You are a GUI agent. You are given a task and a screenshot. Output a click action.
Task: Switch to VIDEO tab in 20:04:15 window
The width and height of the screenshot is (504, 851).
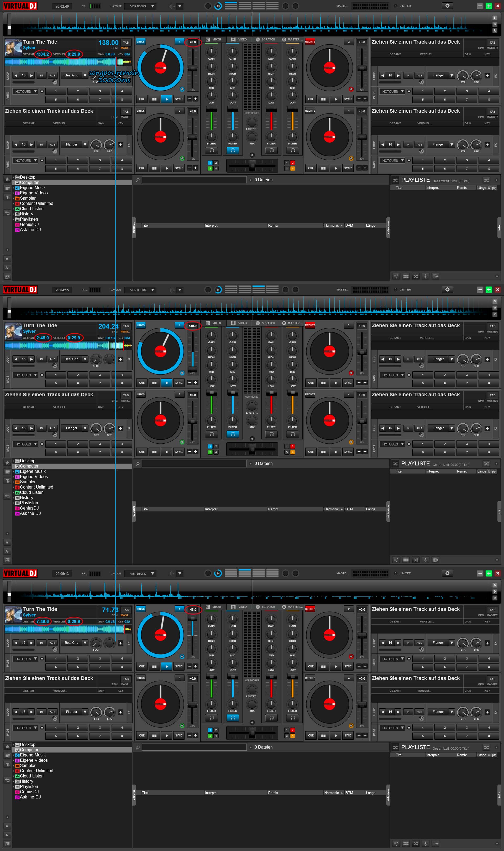click(x=239, y=323)
